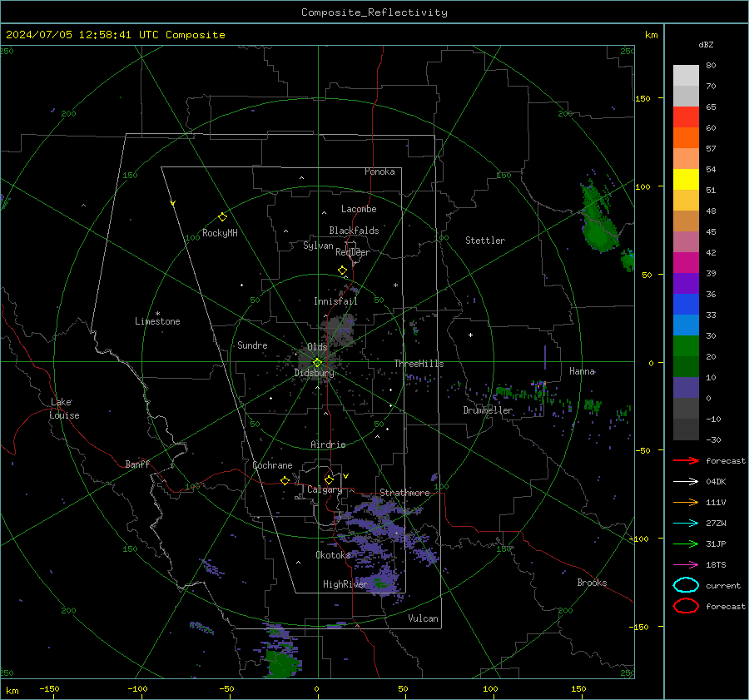Pick the bright yellow dBZ scale swatch
Image resolution: width=749 pixels, height=700 pixels.
tap(686, 180)
